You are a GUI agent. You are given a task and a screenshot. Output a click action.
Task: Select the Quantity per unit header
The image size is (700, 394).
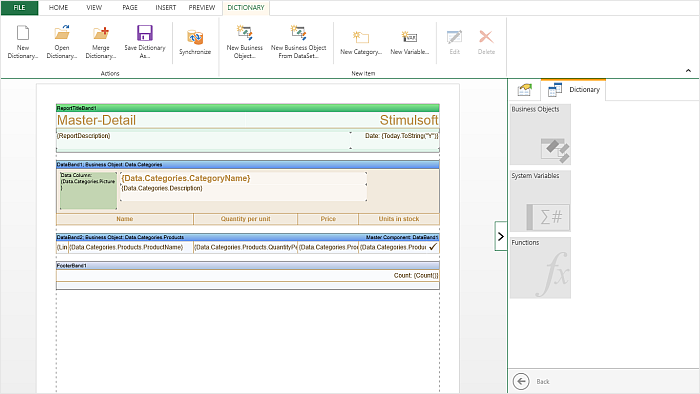(246, 219)
